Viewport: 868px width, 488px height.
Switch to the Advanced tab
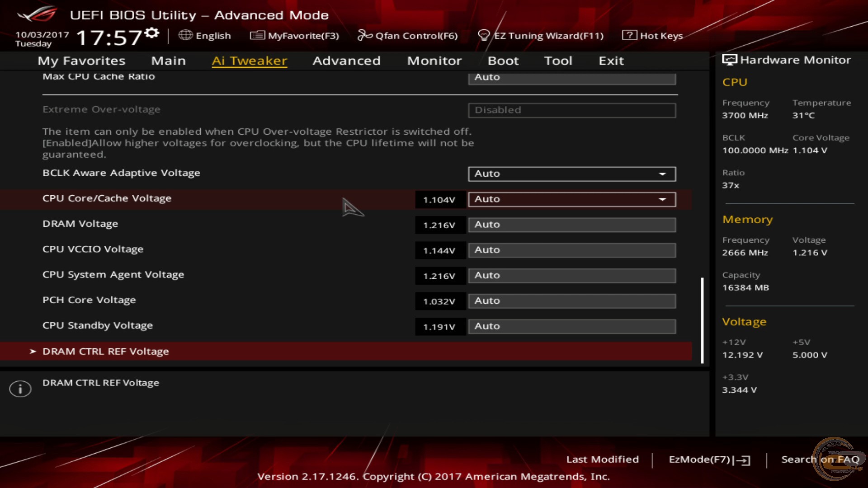point(346,61)
